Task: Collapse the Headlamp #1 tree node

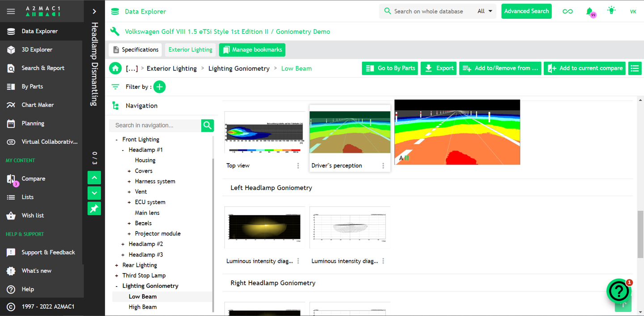Action: click(123, 150)
